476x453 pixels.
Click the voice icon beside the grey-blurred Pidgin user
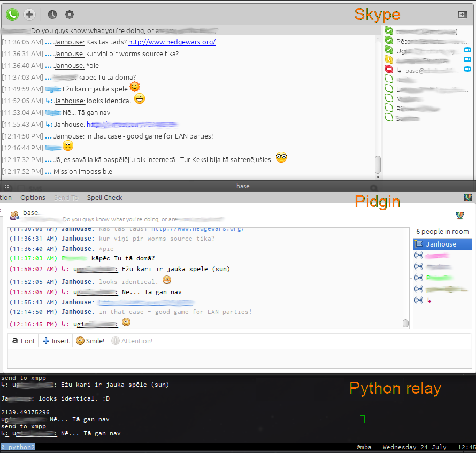[419, 266]
